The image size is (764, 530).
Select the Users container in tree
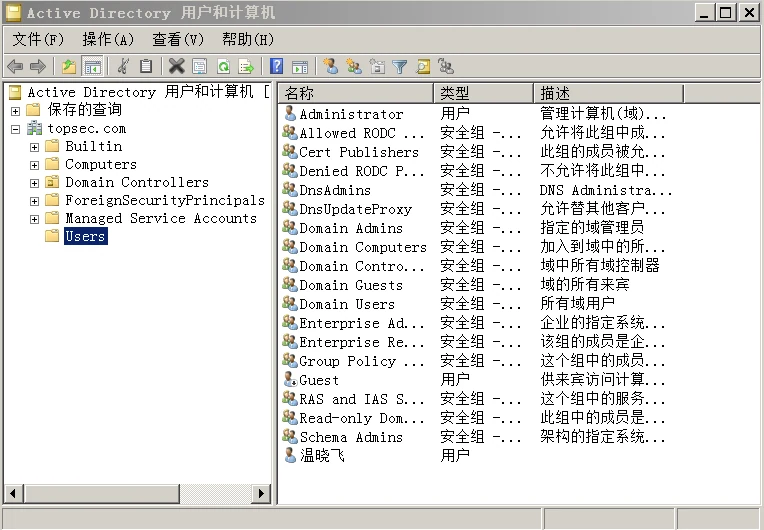click(85, 236)
